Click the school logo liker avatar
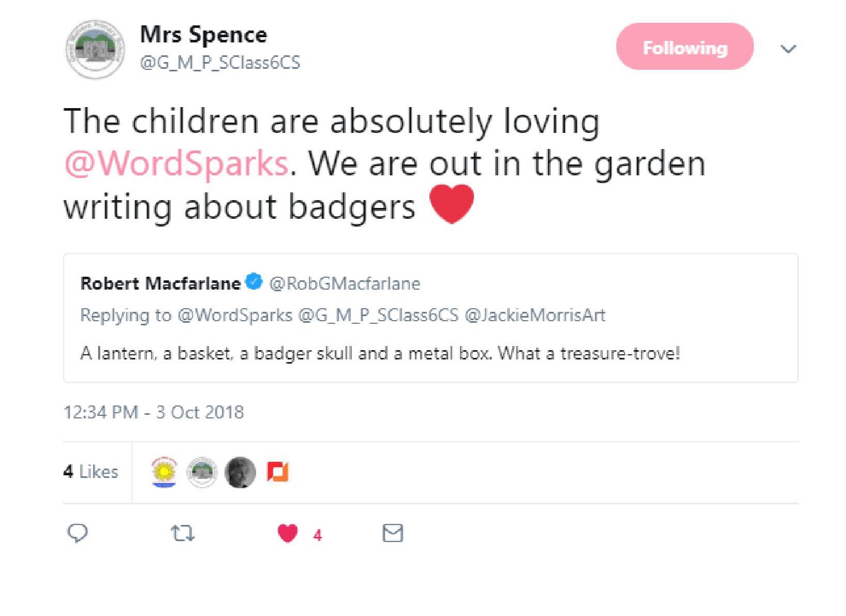 click(202, 472)
